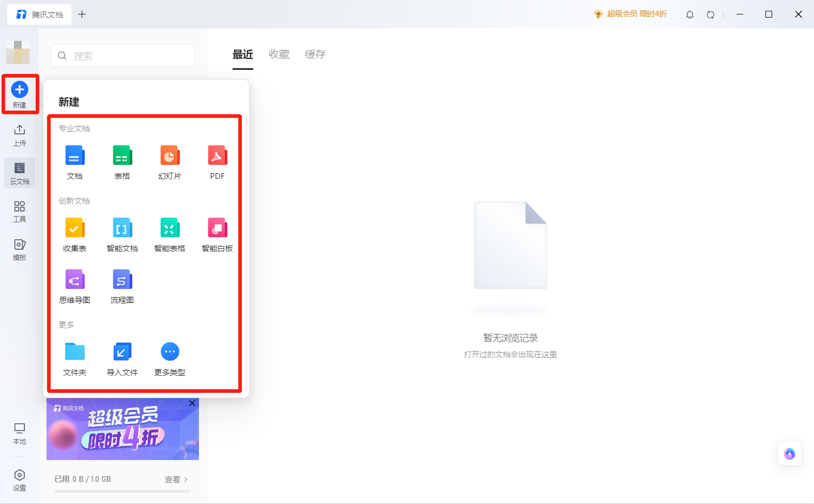Create a new 文档 document

75,163
